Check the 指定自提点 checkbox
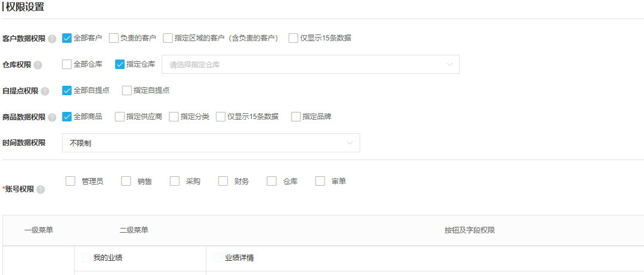Viewport: 644px width, 275px height. pyautogui.click(x=127, y=90)
